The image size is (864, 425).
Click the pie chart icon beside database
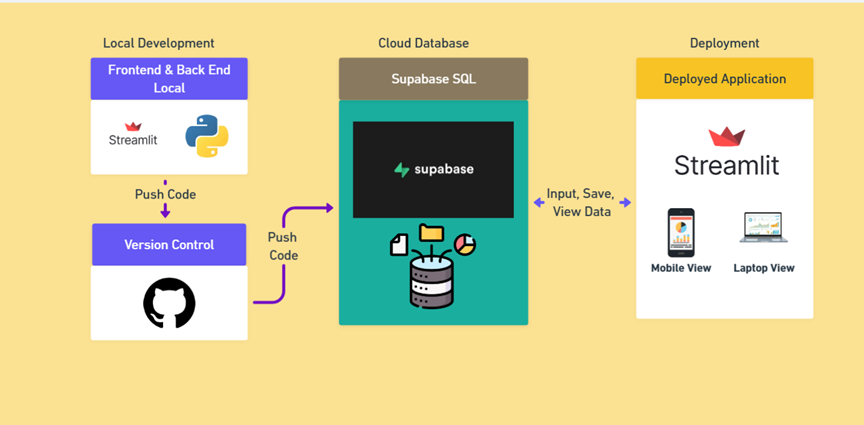(x=466, y=245)
